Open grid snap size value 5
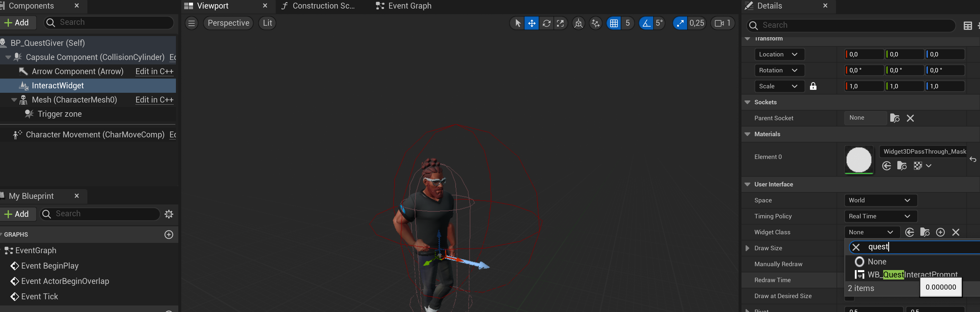980x312 pixels. [x=628, y=23]
